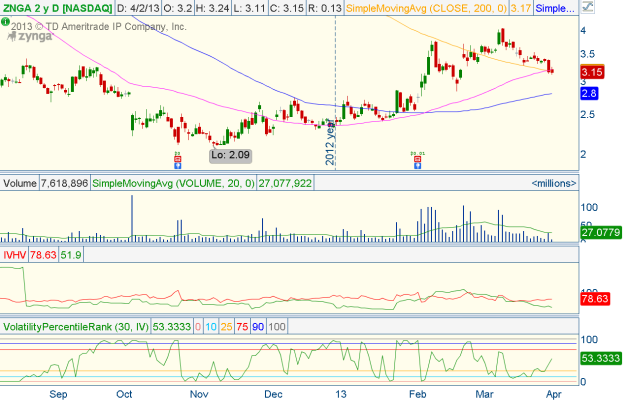Click the Lo: 2.09 price bubble
The image size is (625, 400).
[231, 155]
